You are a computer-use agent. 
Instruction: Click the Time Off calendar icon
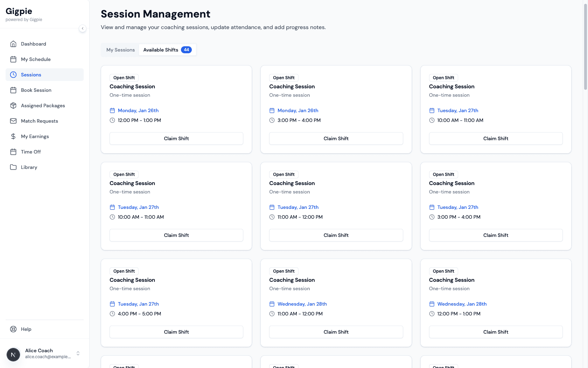coord(13,152)
